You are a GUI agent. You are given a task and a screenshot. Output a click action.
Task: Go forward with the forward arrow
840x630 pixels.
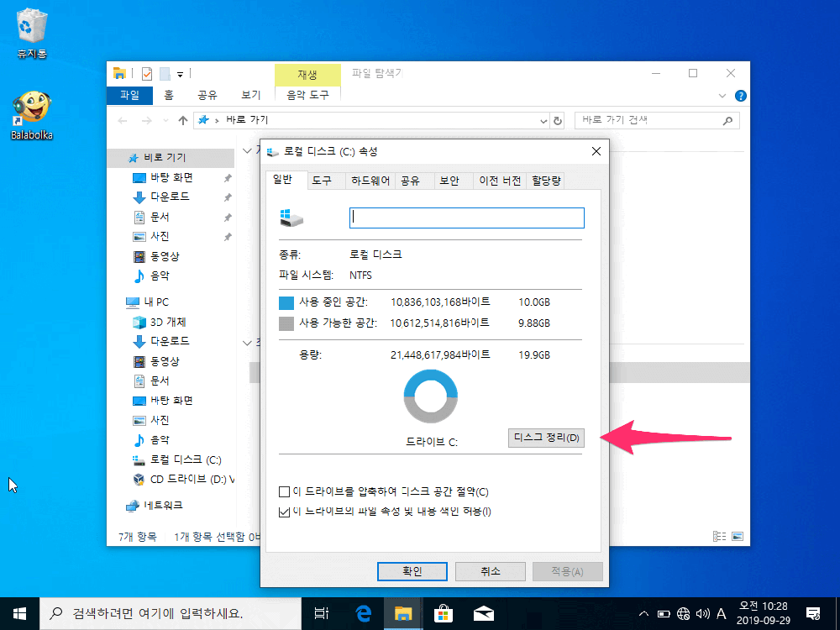(x=146, y=120)
